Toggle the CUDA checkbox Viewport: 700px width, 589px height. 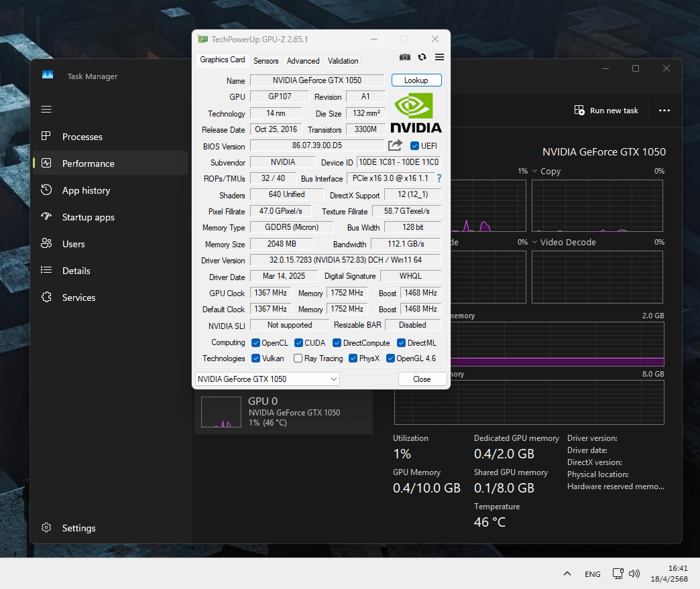point(298,342)
